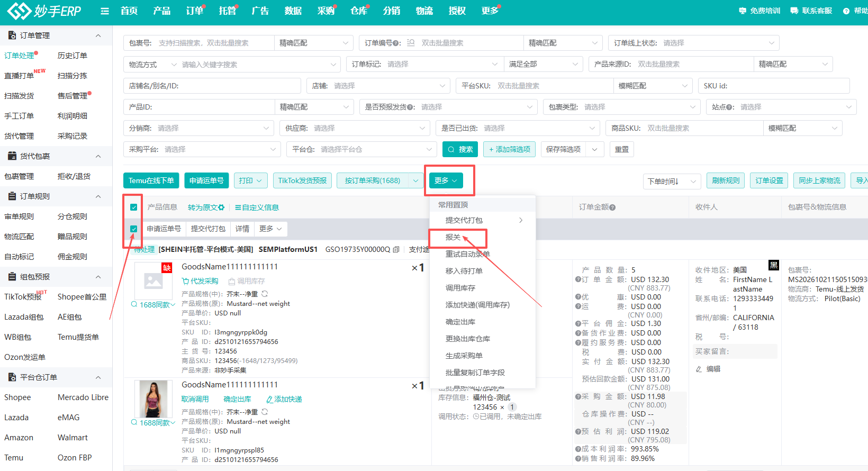Open the 订单线上状态 select dropdown
This screenshot has width=868, height=471.
tap(693, 43)
